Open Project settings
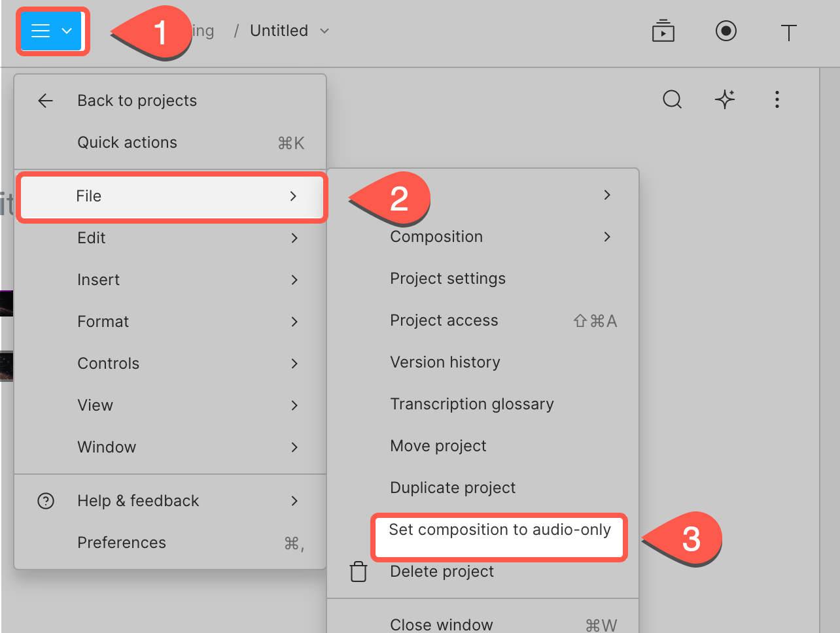 (447, 279)
